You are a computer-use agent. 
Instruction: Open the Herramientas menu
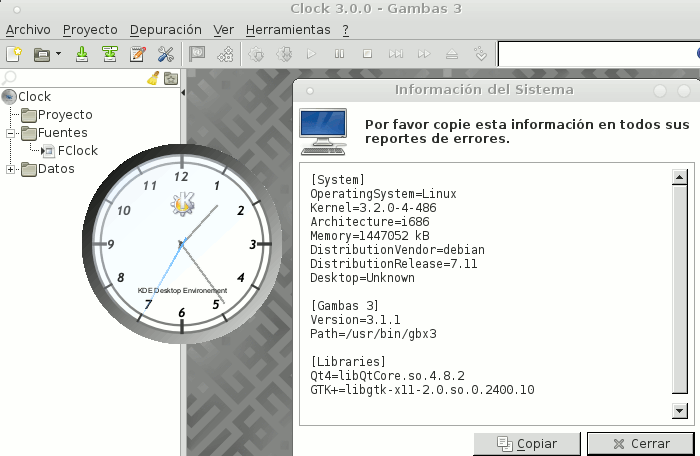point(288,30)
